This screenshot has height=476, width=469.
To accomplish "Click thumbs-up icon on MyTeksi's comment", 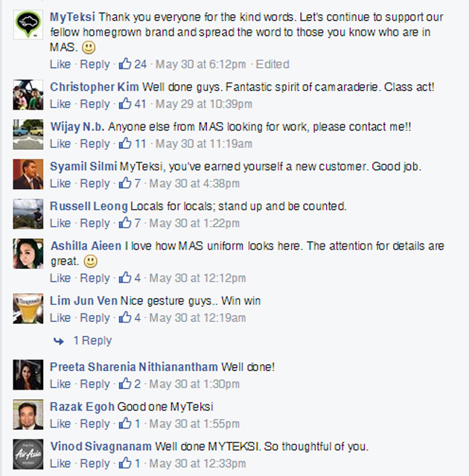I will 125,64.
